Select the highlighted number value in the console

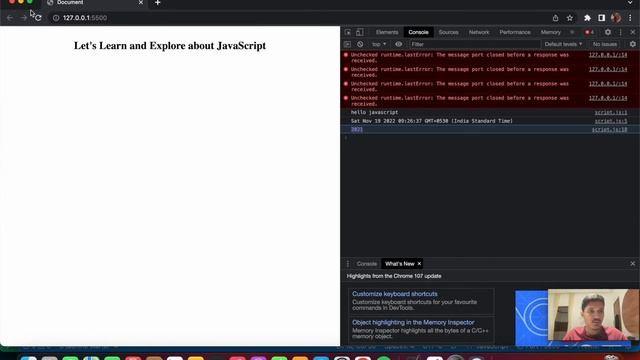[357, 129]
